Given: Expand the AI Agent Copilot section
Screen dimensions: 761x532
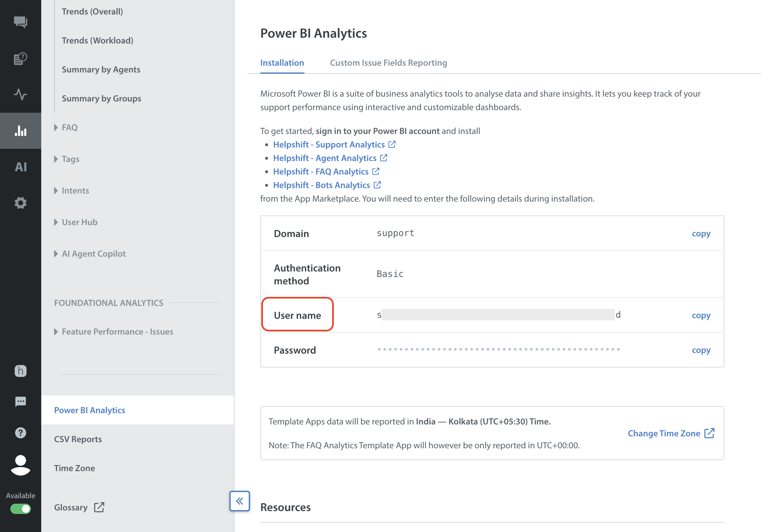Looking at the screenshot, I should pos(93,254).
